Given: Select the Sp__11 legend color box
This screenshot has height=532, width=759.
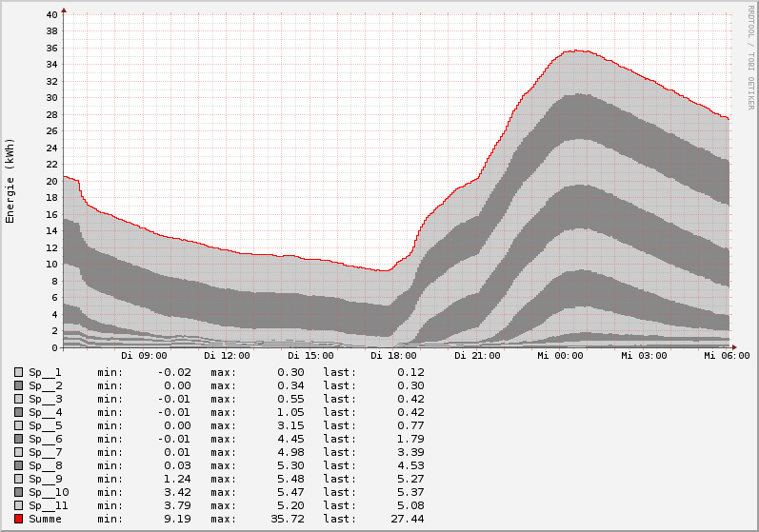Looking at the screenshot, I should point(18,505).
